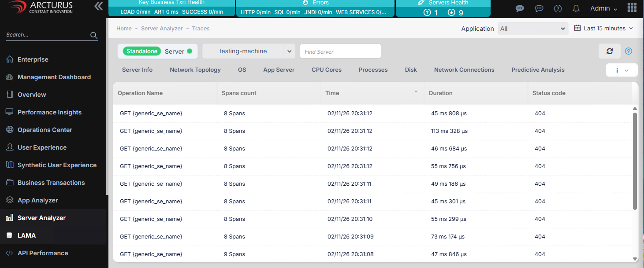Open the 'Last 15 minutes' time range selector
Screen dimensions: 644x268
coord(603,28)
